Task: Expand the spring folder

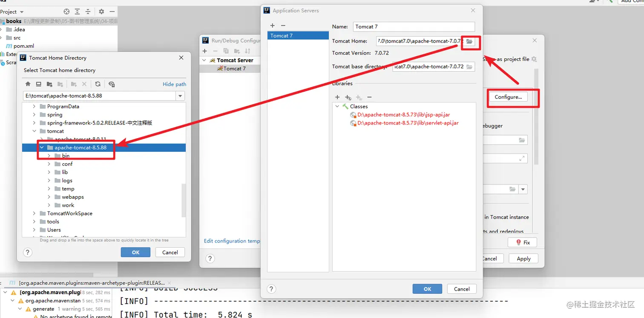Action: [x=34, y=115]
